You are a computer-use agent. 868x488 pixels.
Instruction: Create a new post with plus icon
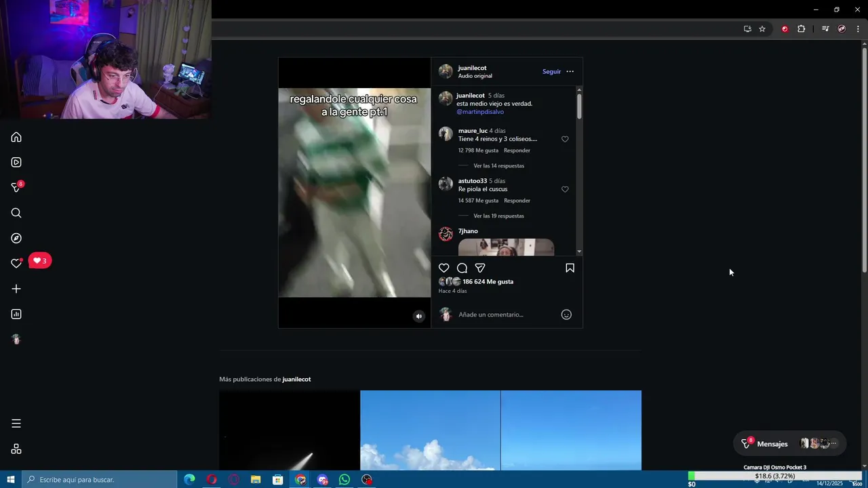pyautogui.click(x=16, y=289)
